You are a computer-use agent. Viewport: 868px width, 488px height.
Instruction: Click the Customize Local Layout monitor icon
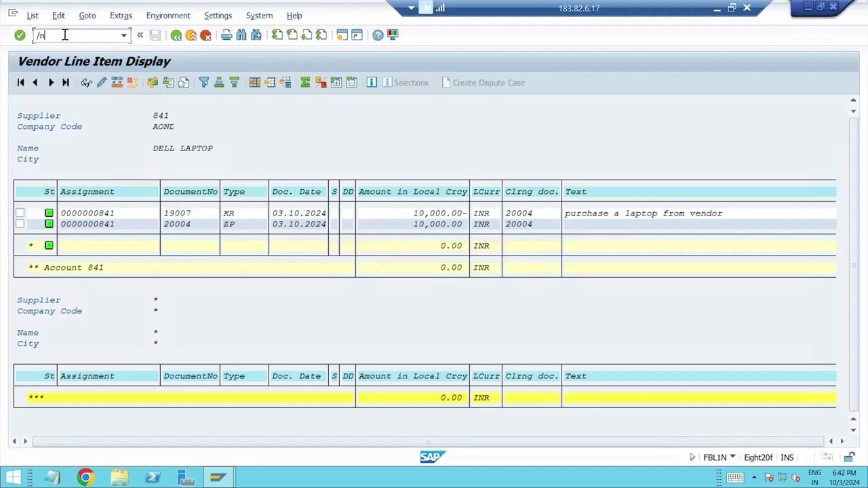coord(393,35)
